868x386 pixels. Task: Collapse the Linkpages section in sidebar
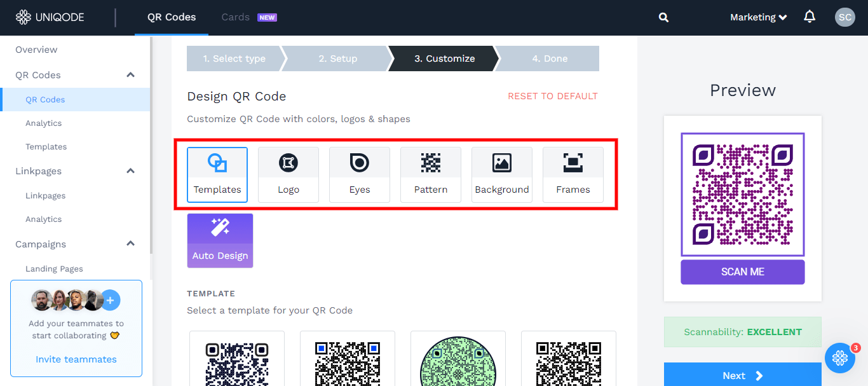pos(130,171)
